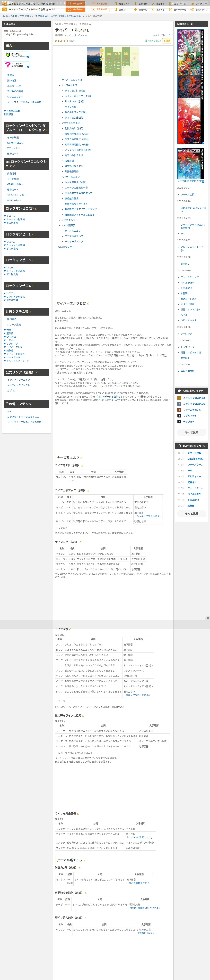The height and width of the screenshot is (980, 210).
Task: Click edit pencil beside 公式リンク（別窓） heading
Action: click(37, 372)
